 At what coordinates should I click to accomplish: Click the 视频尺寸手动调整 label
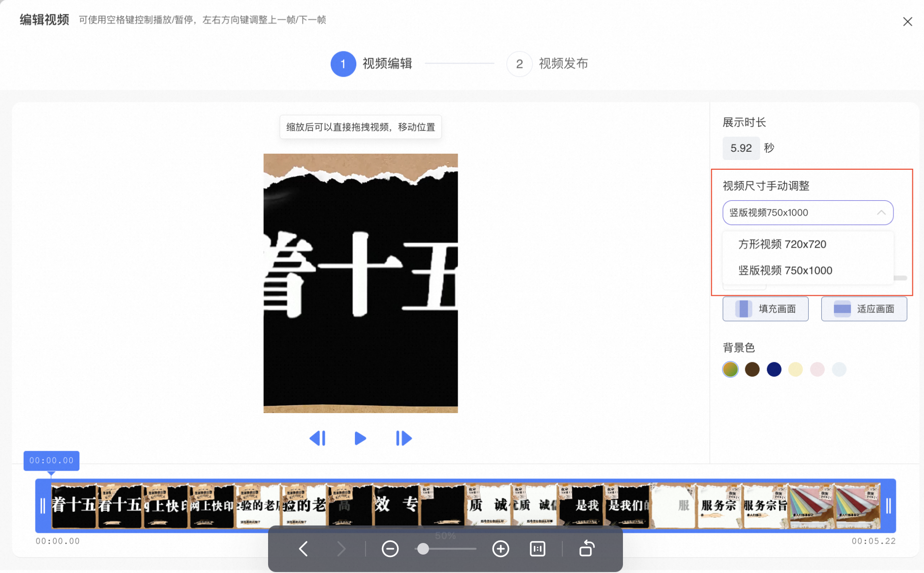(766, 186)
